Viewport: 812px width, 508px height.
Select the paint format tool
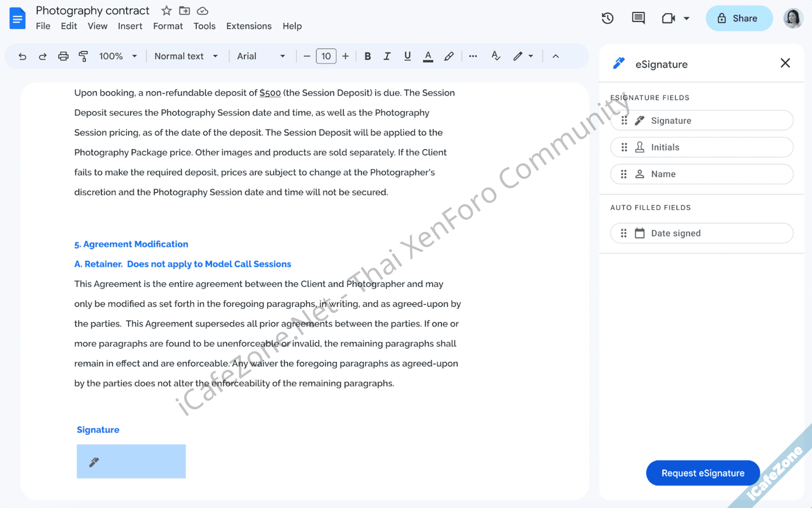83,56
